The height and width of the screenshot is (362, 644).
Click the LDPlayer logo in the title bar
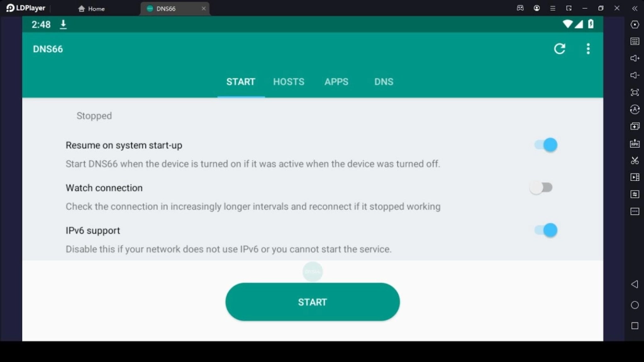point(25,8)
